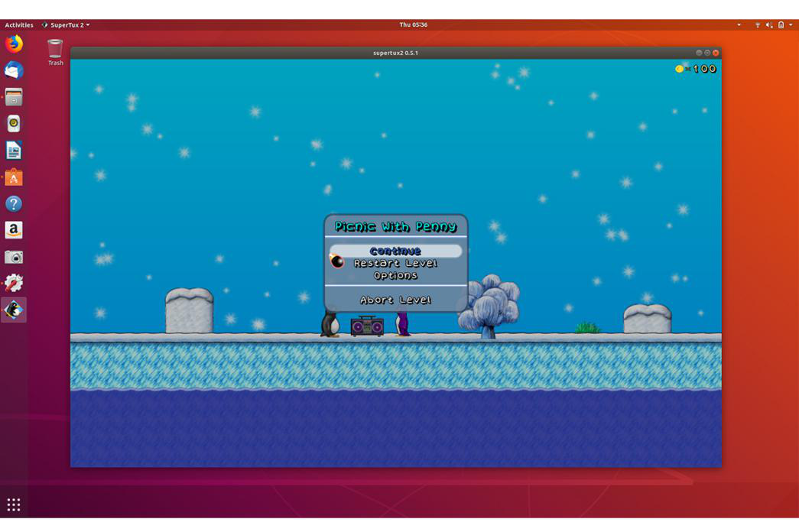The height and width of the screenshot is (532, 799).
Task: Show Applications grid button
Action: [x=14, y=504]
